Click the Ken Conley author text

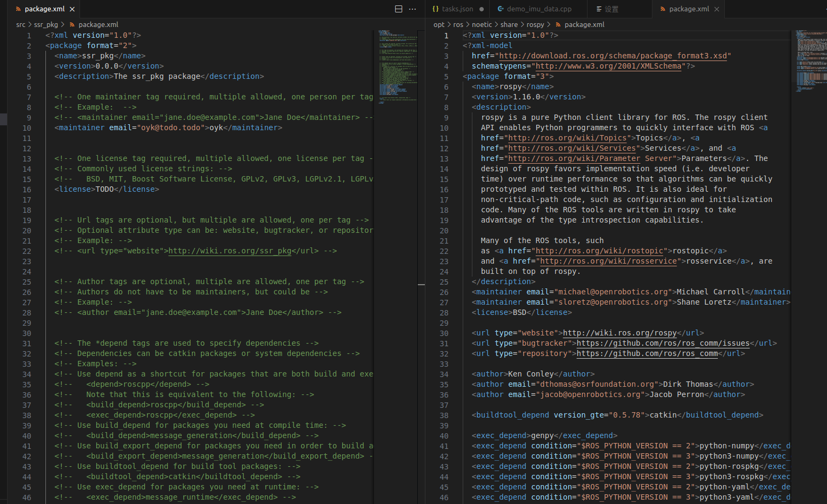(531, 374)
